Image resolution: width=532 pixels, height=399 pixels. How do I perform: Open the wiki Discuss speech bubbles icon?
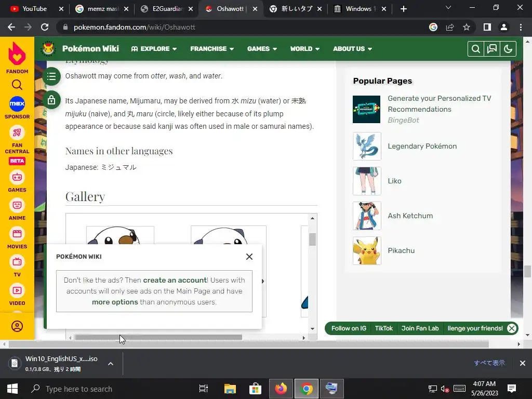491,49
